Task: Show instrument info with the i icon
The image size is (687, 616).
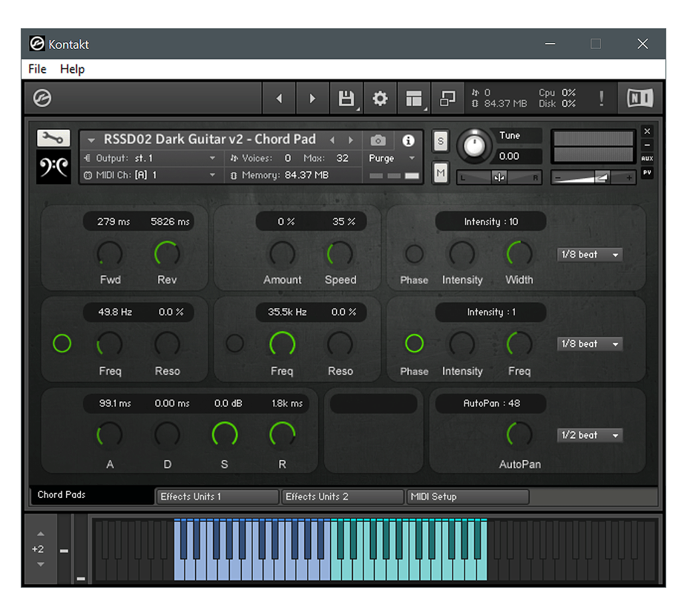Action: [x=408, y=140]
